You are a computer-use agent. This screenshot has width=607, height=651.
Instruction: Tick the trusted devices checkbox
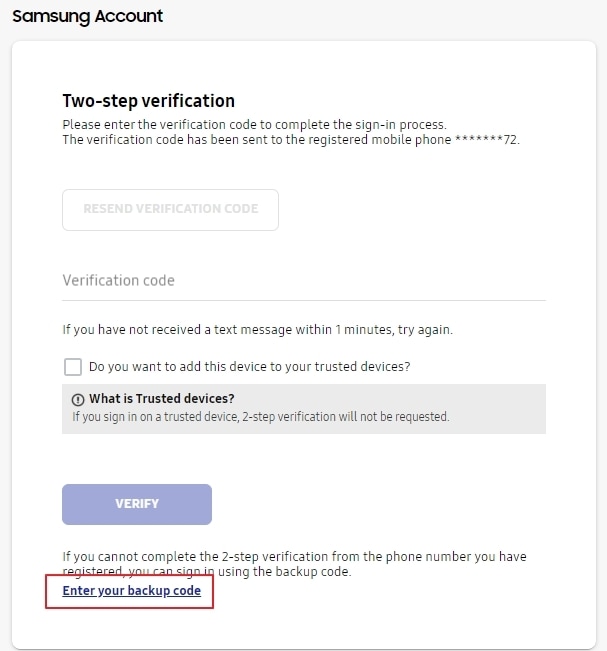(x=73, y=367)
